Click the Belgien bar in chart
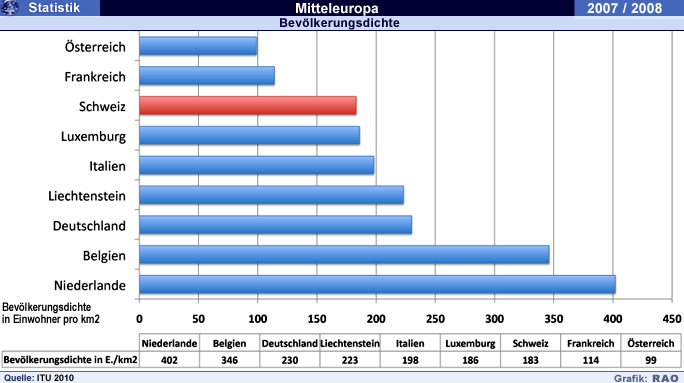The width and height of the screenshot is (684, 383). [344, 255]
